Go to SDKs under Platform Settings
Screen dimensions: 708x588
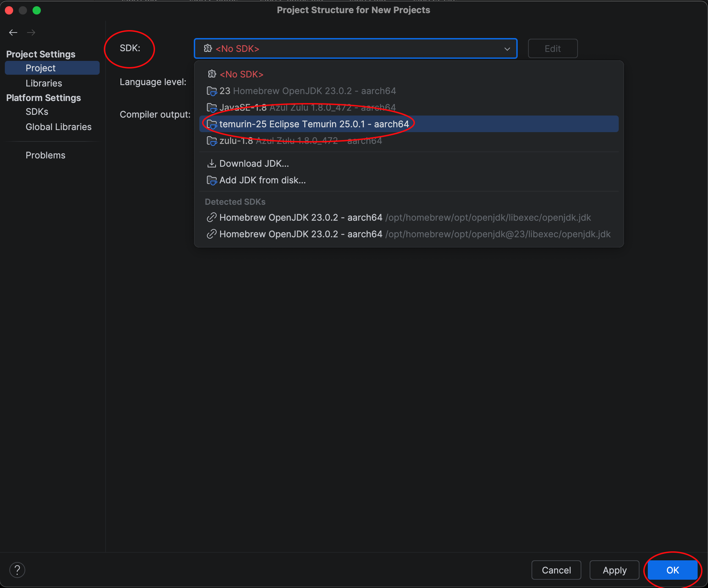tap(37, 112)
